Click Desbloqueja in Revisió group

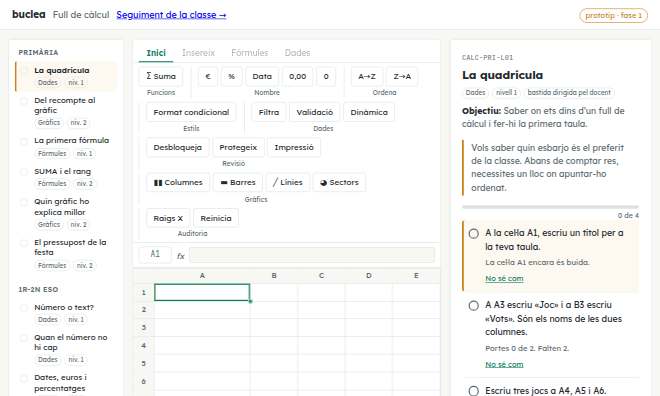[x=178, y=147]
